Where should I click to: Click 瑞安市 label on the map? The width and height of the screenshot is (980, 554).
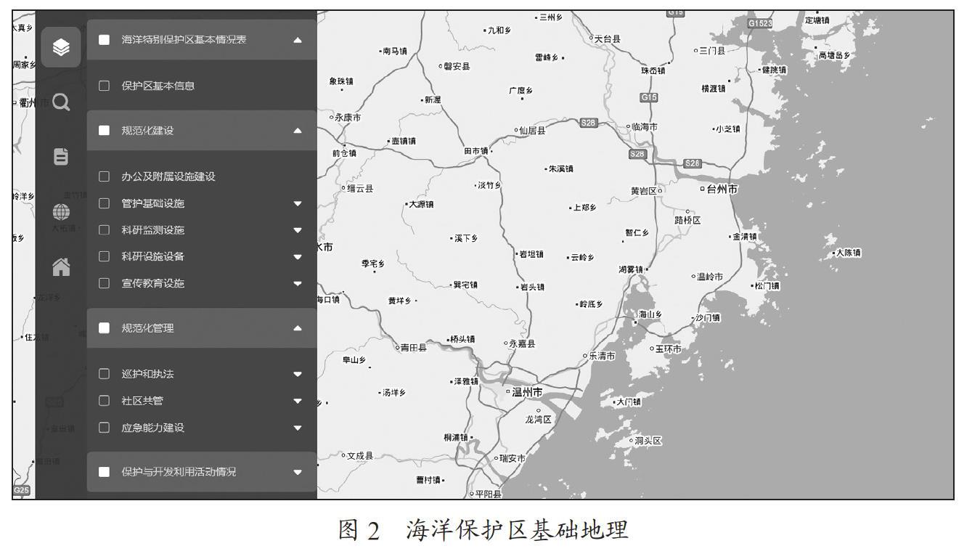tap(513, 458)
